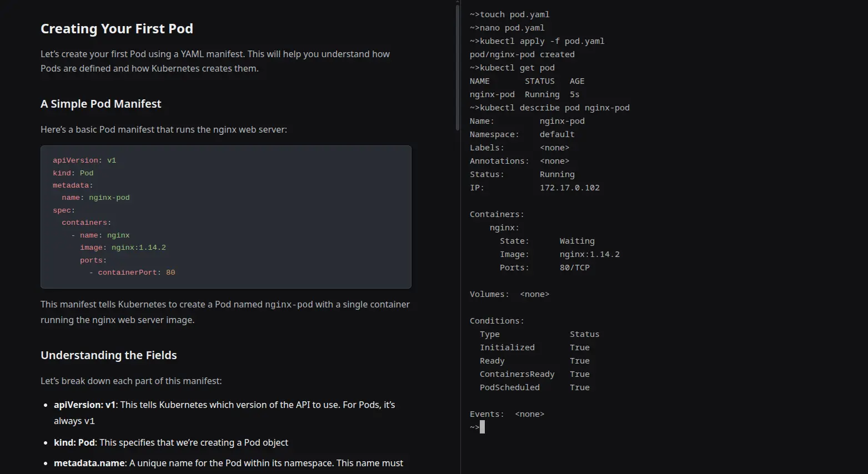Image resolution: width=868 pixels, height=474 pixels.
Task: Click the 'touch pod.yaml' terminal command
Action: coord(514,14)
